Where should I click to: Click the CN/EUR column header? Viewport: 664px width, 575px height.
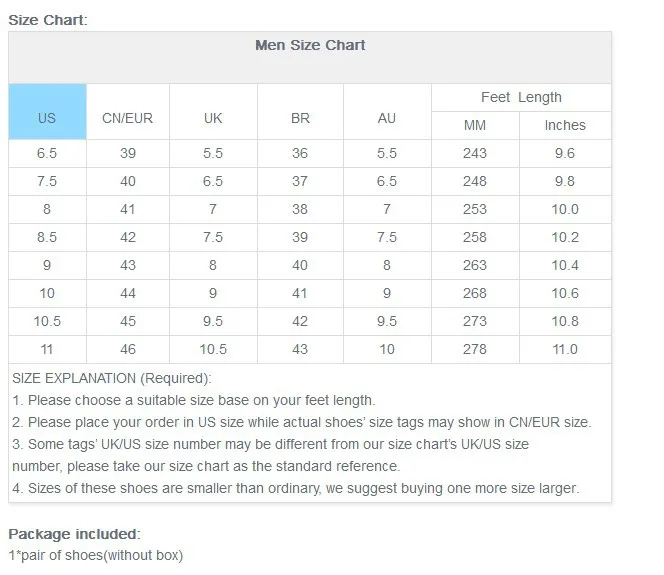pos(128,118)
